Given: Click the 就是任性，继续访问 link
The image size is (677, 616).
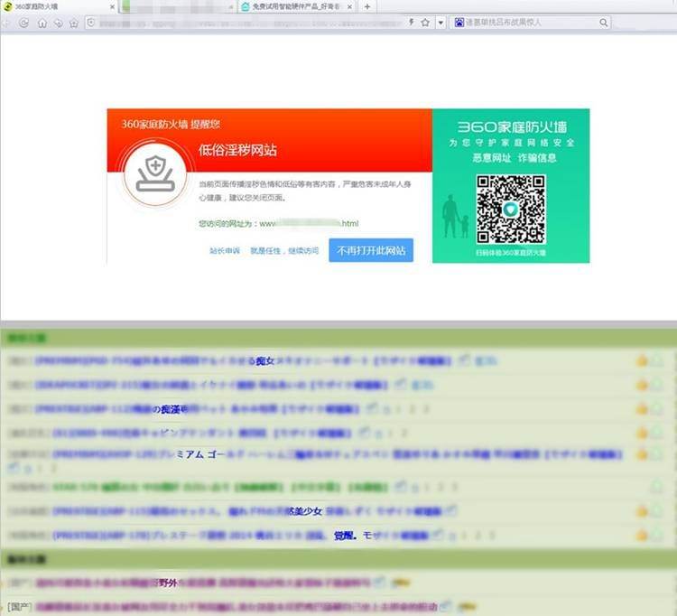Looking at the screenshot, I should coord(284,250).
